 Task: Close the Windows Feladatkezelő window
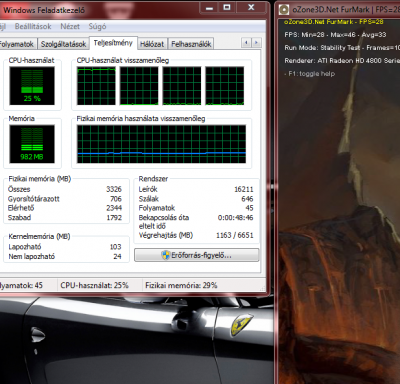click(x=251, y=8)
